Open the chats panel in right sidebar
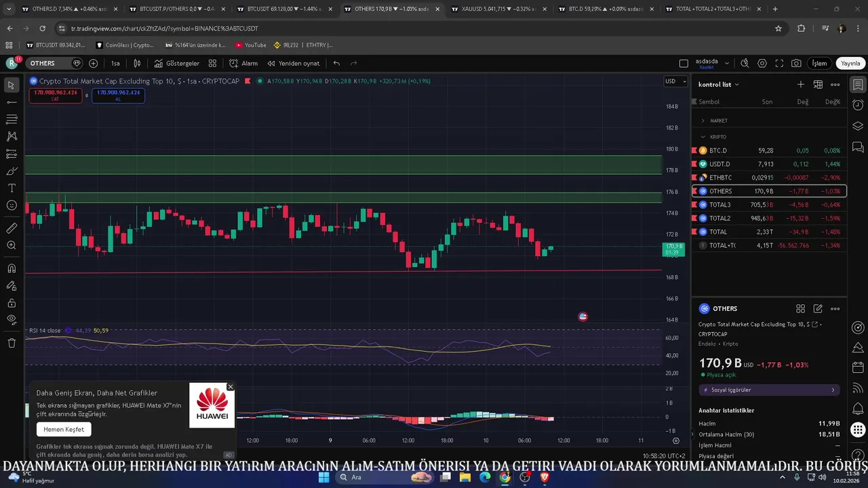The image size is (868, 488). pos(858,146)
